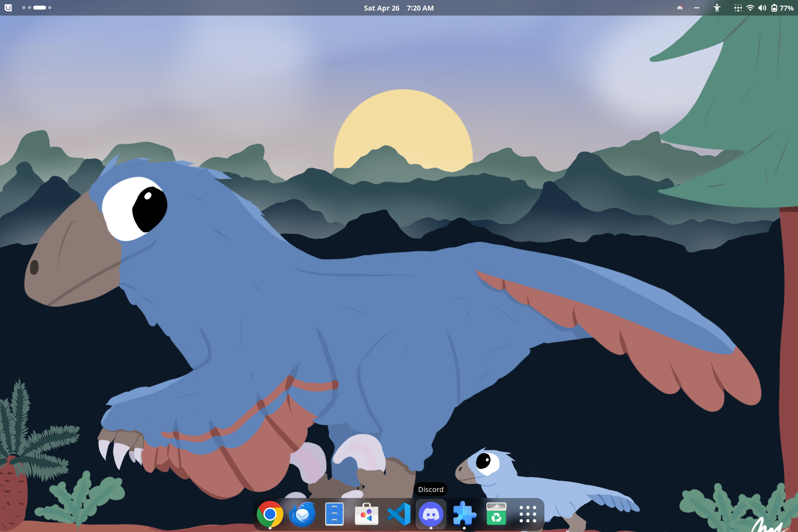This screenshot has height=532, width=798.
Task: Switch to the last workspace indicator dot
Action: tap(50, 8)
